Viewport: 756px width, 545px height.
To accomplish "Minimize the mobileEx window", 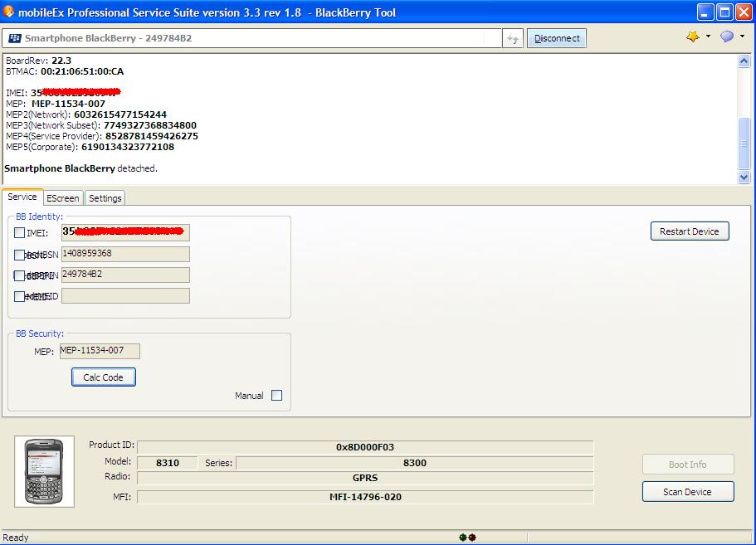I will 705,12.
